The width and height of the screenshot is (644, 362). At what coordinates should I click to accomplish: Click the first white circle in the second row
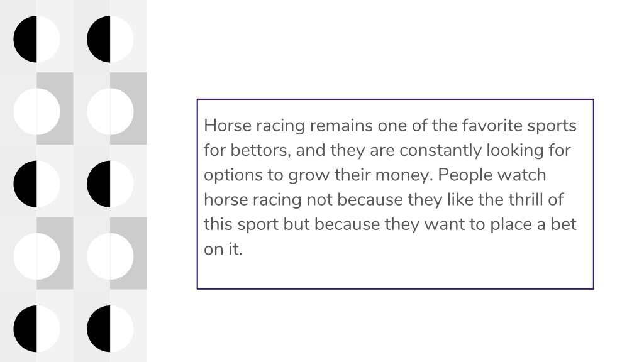pos(36,112)
